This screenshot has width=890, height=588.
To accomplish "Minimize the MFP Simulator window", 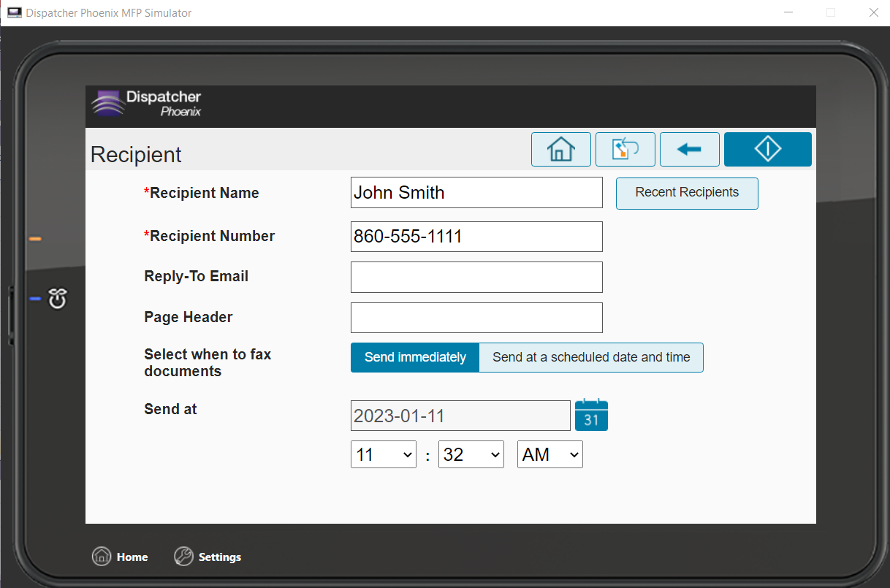I will pyautogui.click(x=788, y=12).
